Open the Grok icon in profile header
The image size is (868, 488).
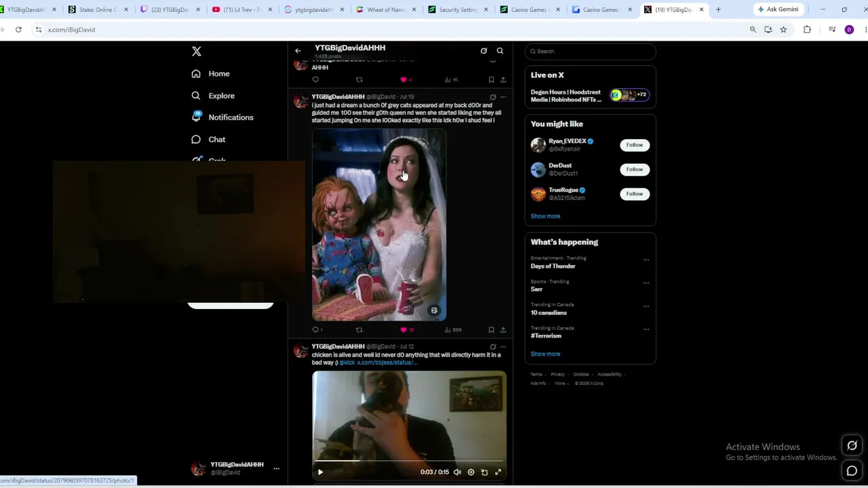point(484,51)
